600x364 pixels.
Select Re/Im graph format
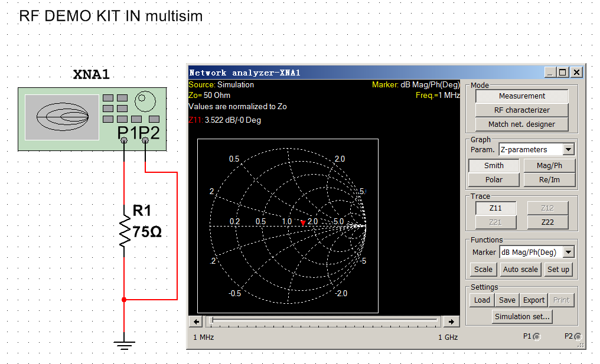[x=549, y=180]
